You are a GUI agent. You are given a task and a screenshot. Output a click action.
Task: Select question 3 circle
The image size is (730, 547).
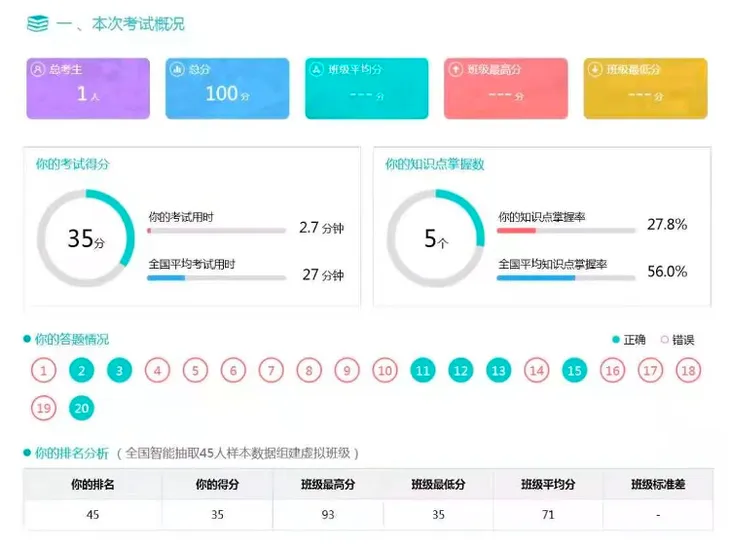120,371
